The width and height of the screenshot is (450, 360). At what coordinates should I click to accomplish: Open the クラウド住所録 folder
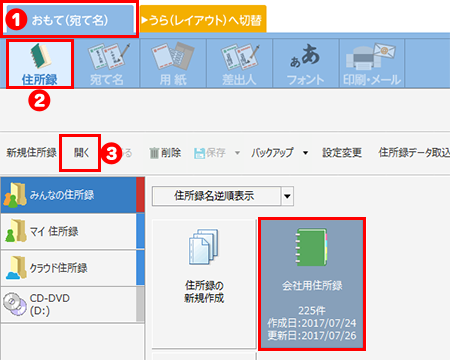(72, 268)
